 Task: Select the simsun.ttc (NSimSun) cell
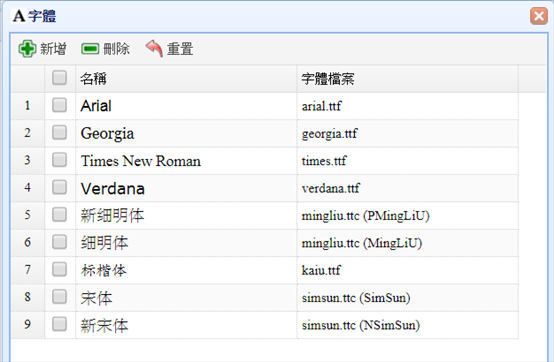click(x=408, y=325)
